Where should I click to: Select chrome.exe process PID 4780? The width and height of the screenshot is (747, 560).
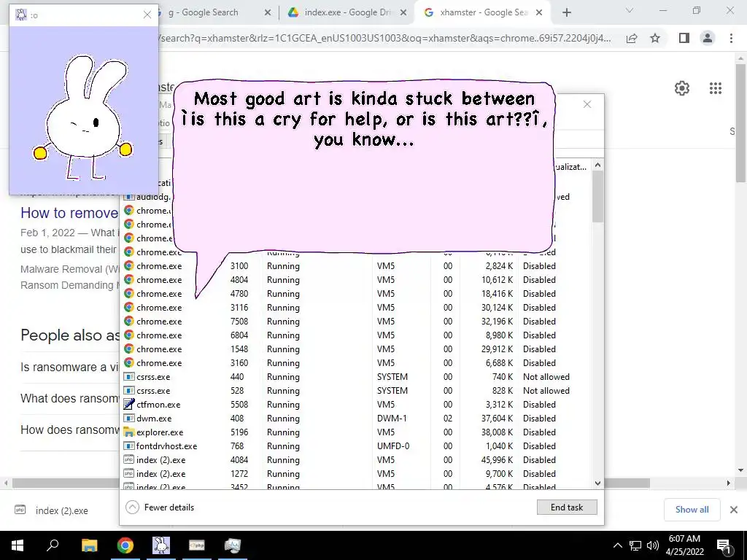[x=356, y=293]
